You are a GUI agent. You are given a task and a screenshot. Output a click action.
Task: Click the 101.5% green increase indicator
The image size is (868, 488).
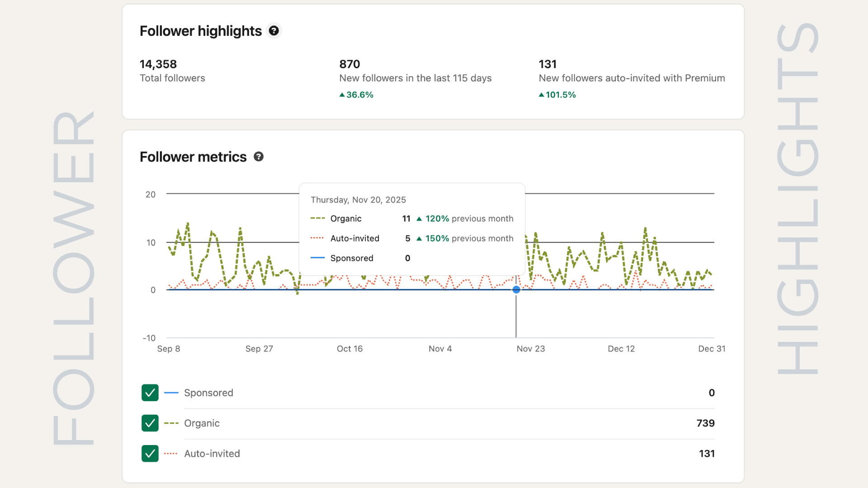(x=557, y=95)
